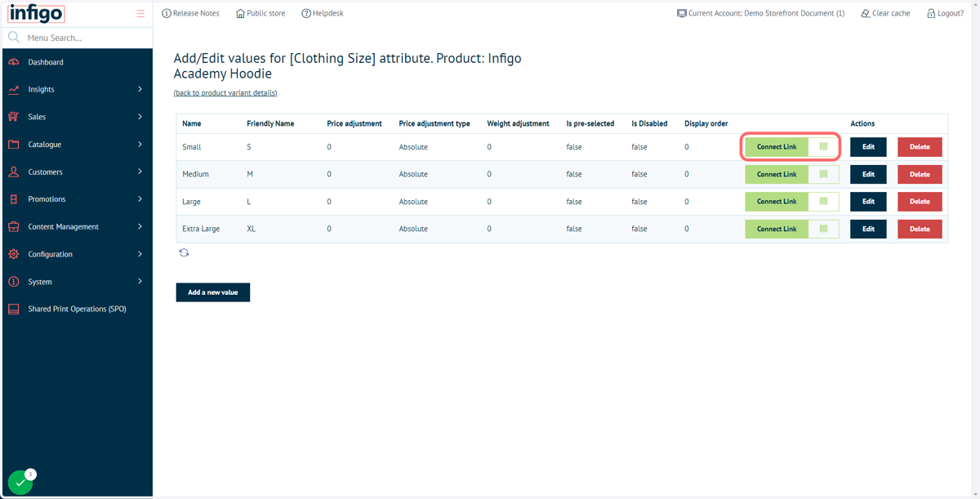Click Connect Link for Large
Image resolution: width=980 pixels, height=499 pixels.
777,202
